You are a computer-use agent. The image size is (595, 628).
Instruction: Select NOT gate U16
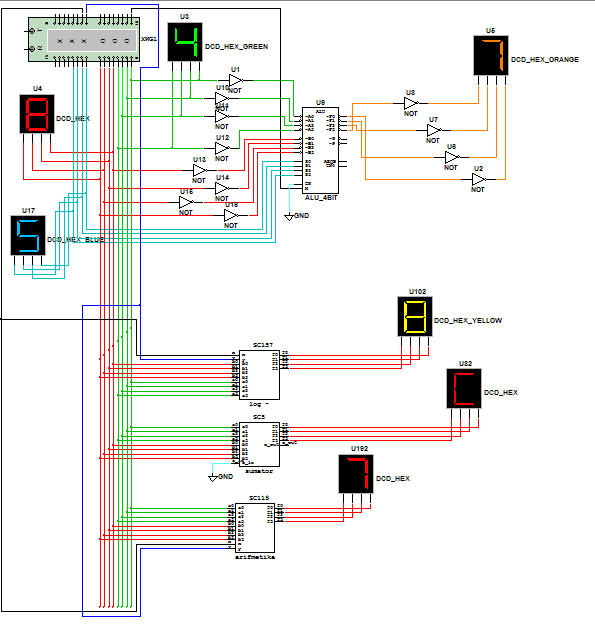(231, 215)
